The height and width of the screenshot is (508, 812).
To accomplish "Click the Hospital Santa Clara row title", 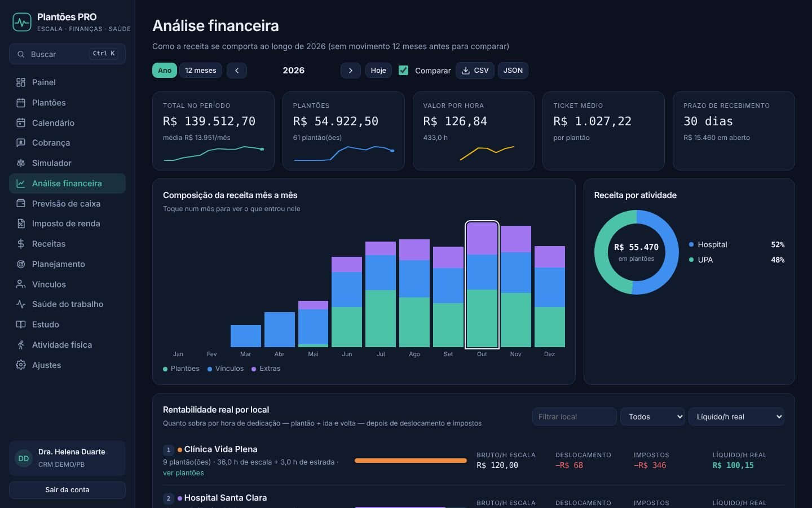I will click(226, 498).
